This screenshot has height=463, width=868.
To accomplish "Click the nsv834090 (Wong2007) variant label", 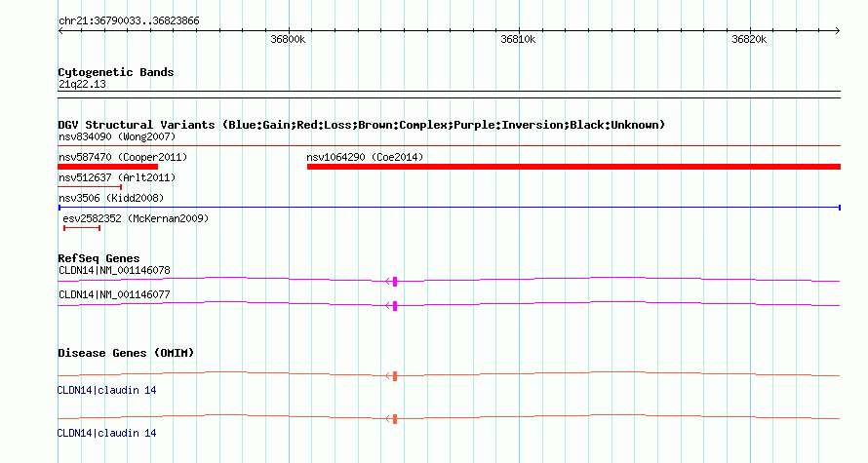I will pyautogui.click(x=117, y=136).
